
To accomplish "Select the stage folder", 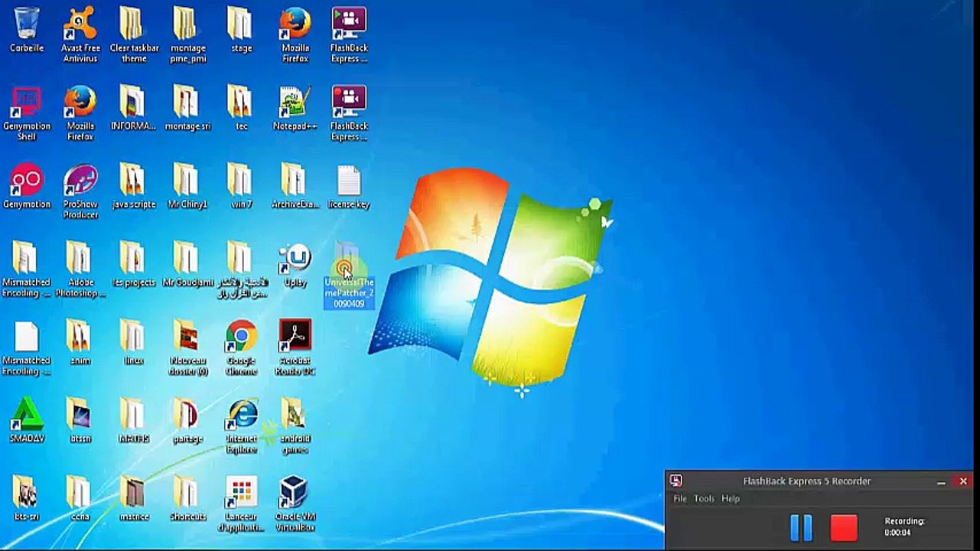I will pos(241,29).
